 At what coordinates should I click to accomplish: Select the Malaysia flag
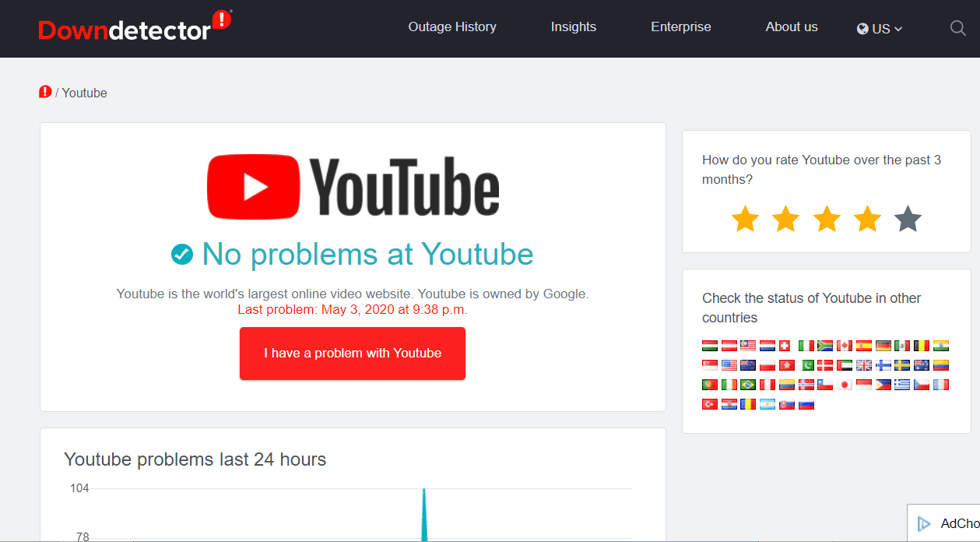(x=748, y=346)
